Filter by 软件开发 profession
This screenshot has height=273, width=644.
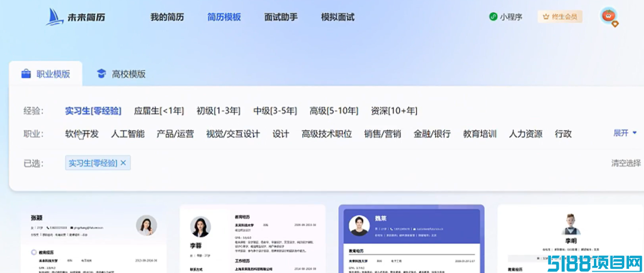click(82, 134)
